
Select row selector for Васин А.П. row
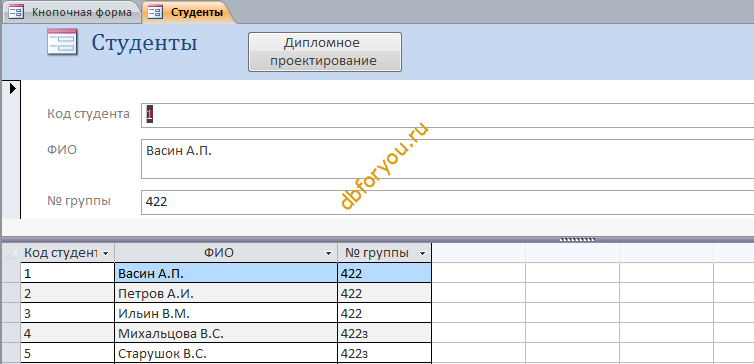pyautogui.click(x=12, y=273)
